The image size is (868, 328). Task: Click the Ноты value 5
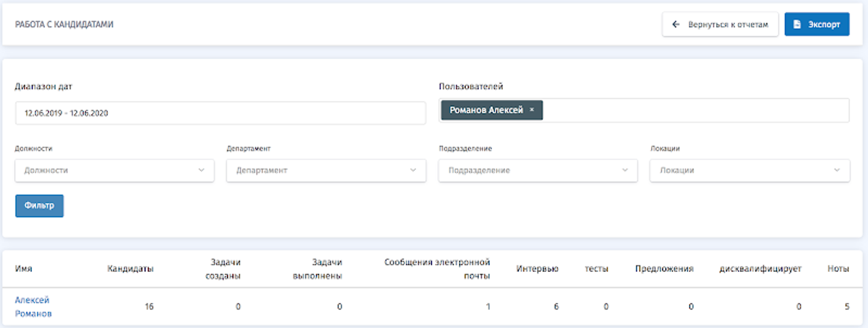(x=847, y=307)
